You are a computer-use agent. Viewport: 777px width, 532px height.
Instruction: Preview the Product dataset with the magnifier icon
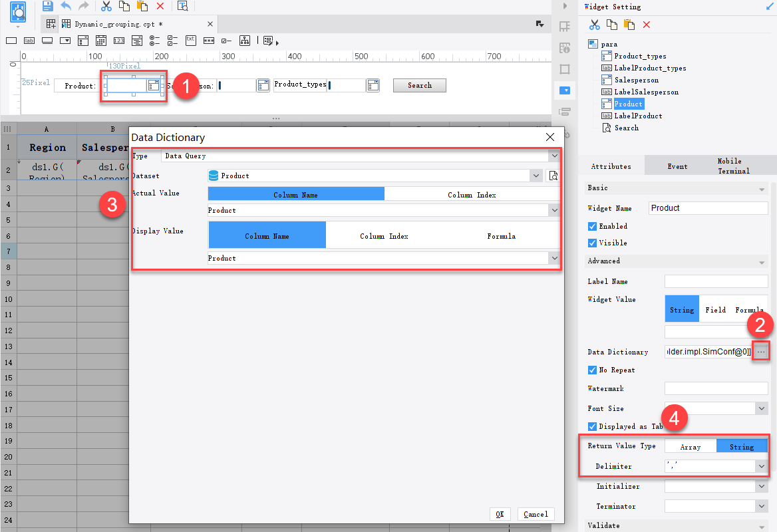click(x=553, y=175)
